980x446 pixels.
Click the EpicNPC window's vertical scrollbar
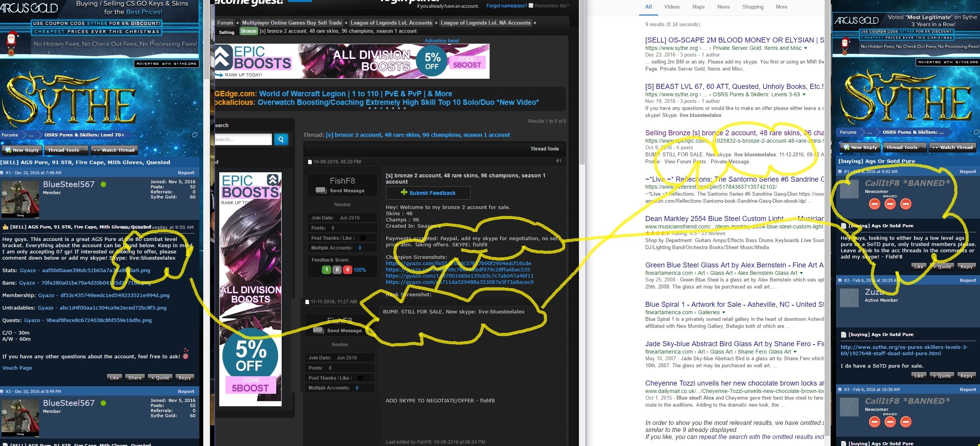click(582, 82)
